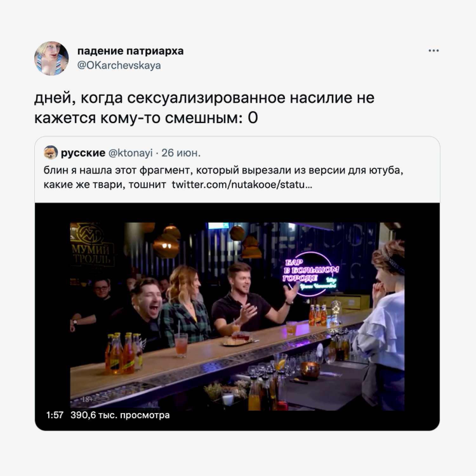Select the main tweet text about сексуализированное насилие
Image resolution: width=476 pixels, height=476 pixels.
pyautogui.click(x=204, y=108)
